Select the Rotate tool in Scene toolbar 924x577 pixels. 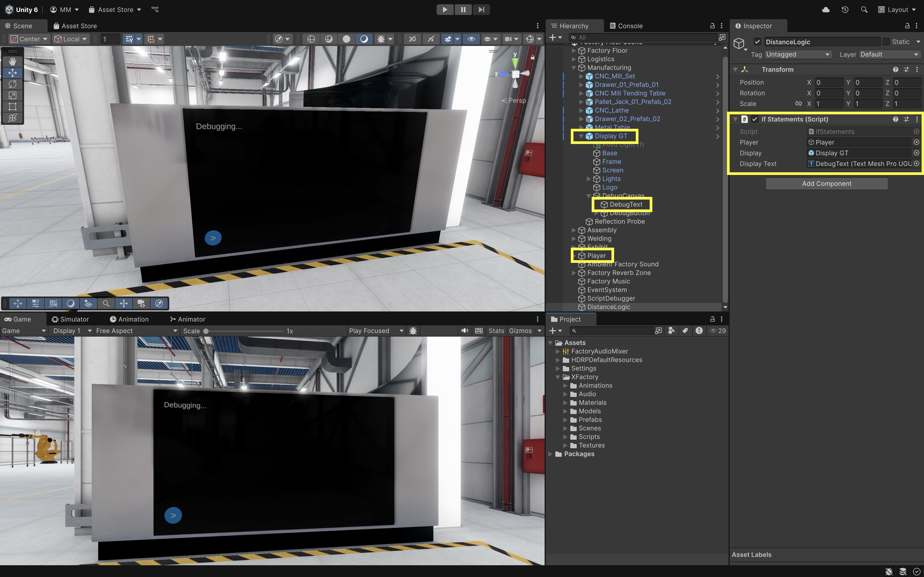click(13, 84)
